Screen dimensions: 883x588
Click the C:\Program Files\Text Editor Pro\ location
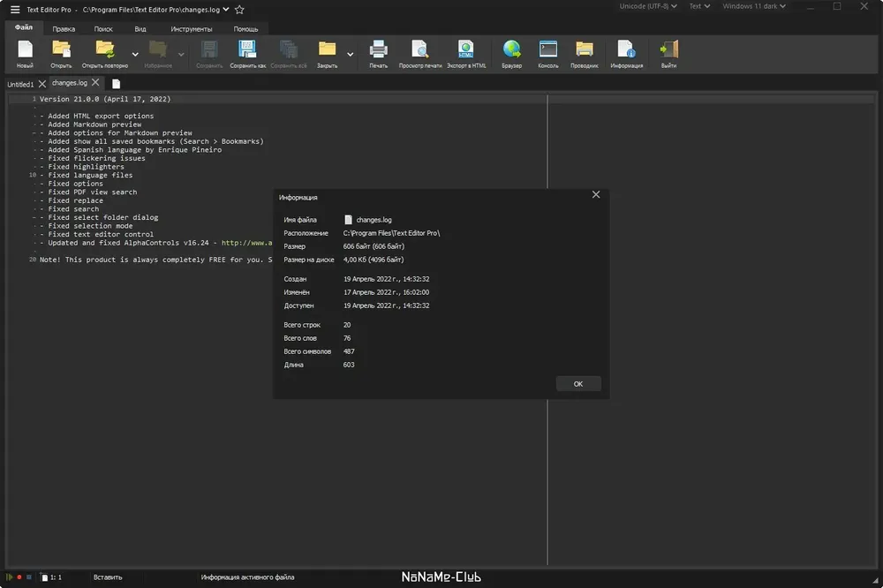(391, 233)
